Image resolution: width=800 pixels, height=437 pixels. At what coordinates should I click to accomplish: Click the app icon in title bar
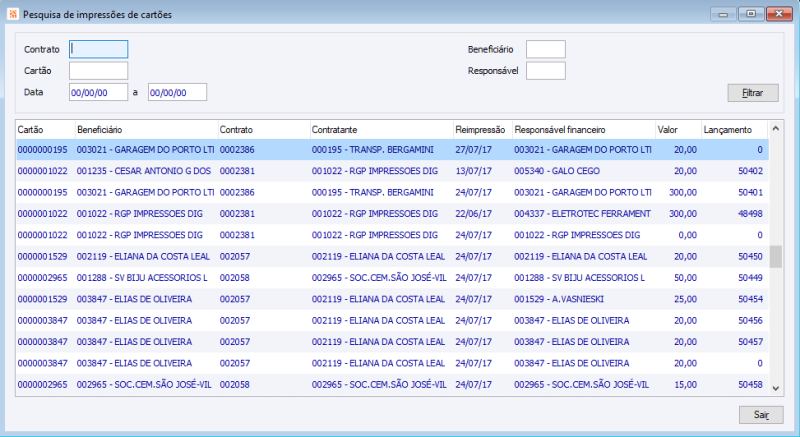13,14
